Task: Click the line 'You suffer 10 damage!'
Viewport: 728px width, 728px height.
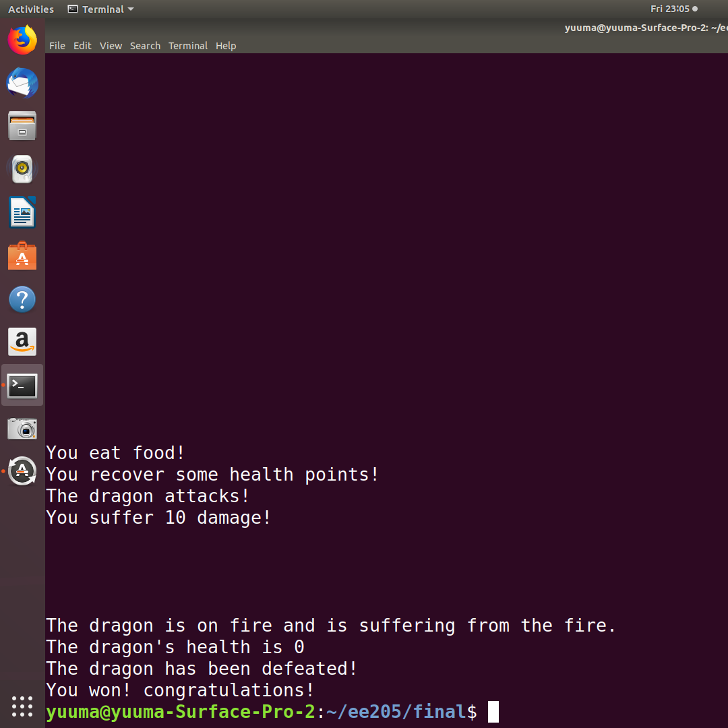Action: (x=158, y=518)
